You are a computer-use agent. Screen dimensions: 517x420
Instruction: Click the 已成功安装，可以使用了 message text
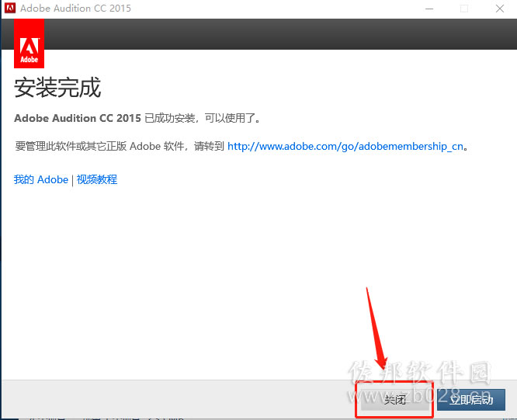(203, 118)
